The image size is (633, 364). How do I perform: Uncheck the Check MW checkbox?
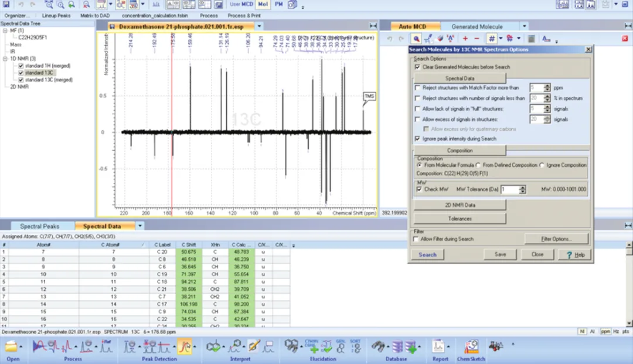pyautogui.click(x=419, y=189)
